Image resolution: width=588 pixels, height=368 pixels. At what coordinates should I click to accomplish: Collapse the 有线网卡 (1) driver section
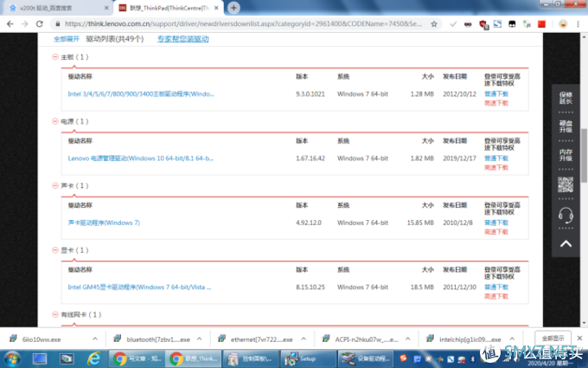point(55,314)
